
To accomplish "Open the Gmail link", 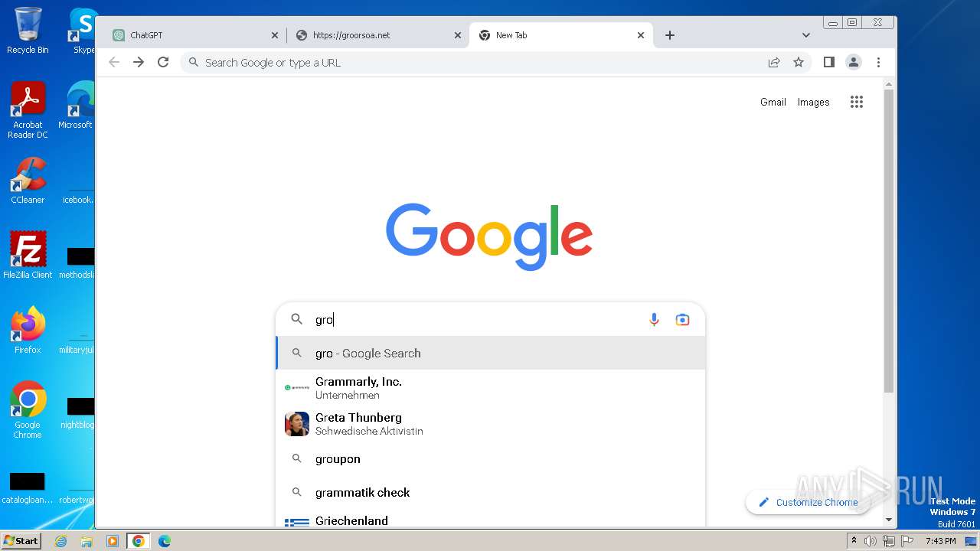I will pyautogui.click(x=773, y=102).
